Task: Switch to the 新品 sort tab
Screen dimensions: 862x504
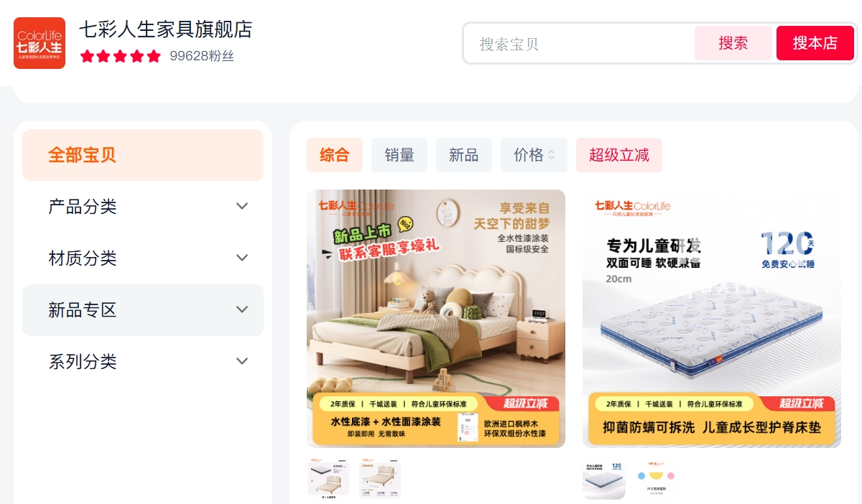Action: tap(464, 155)
